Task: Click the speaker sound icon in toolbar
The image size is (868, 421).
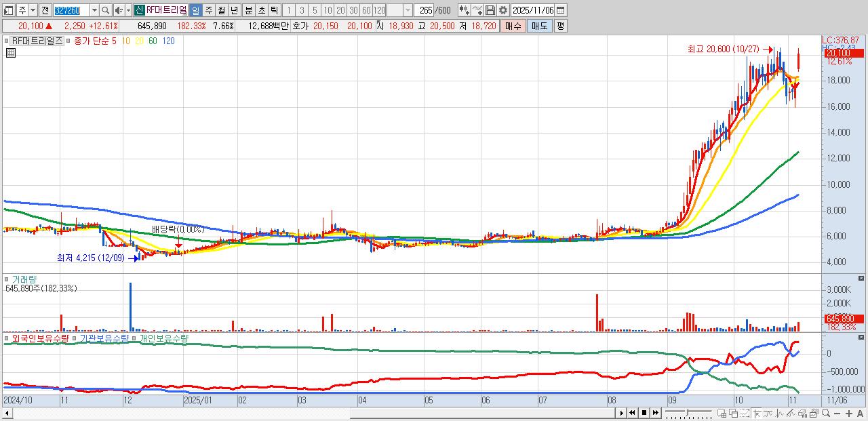Action: [119, 10]
